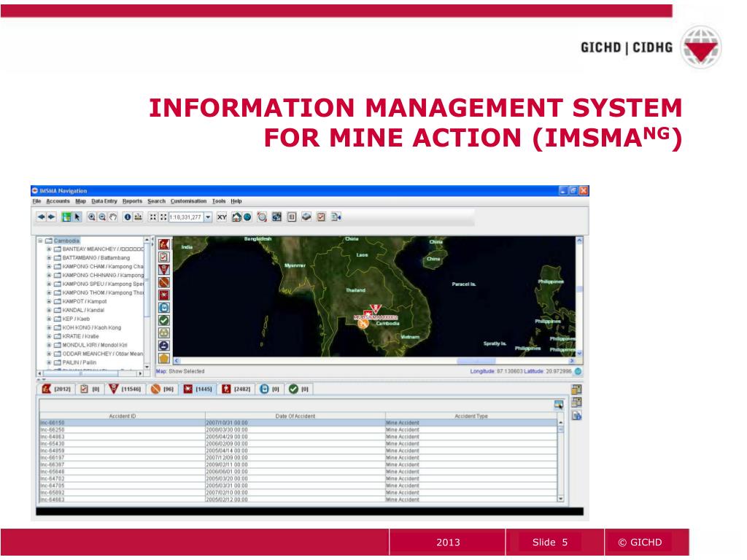Click the red explosion accident icon beside map

(164, 295)
